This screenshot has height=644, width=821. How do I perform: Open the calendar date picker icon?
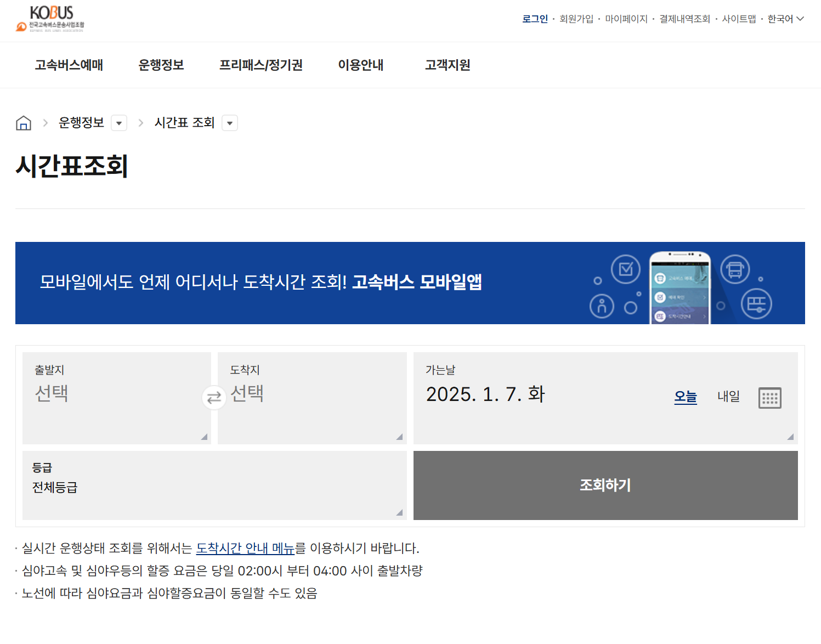(770, 398)
